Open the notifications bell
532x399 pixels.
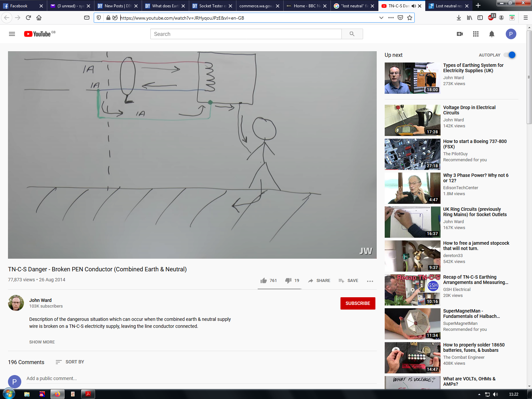pos(492,34)
